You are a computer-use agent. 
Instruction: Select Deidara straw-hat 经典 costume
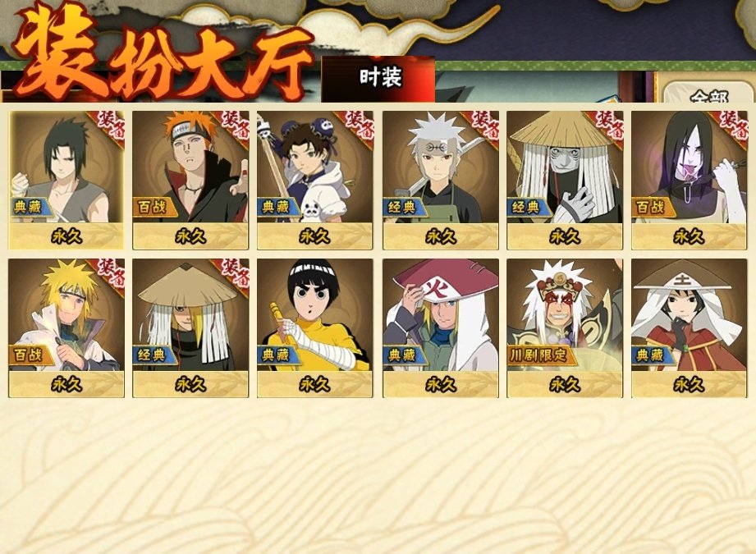[x=190, y=327]
